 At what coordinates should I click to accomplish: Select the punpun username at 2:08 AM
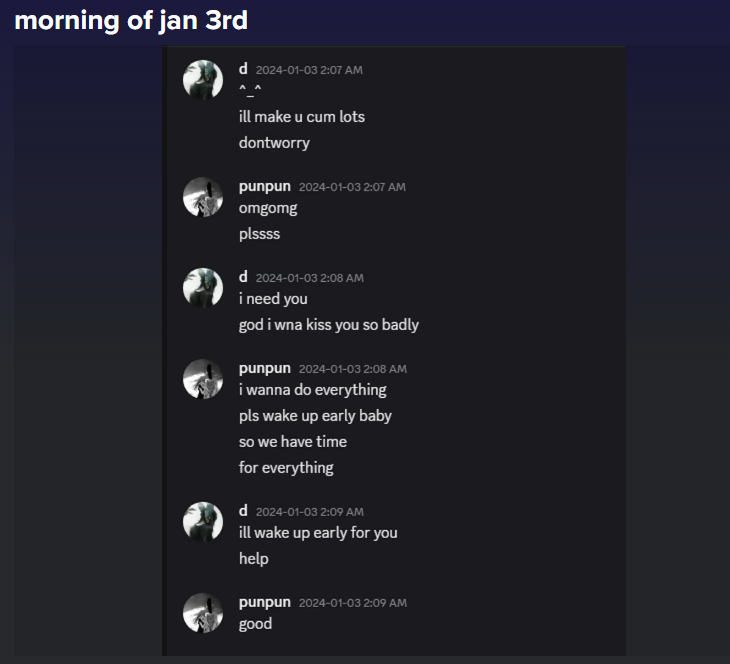(264, 368)
